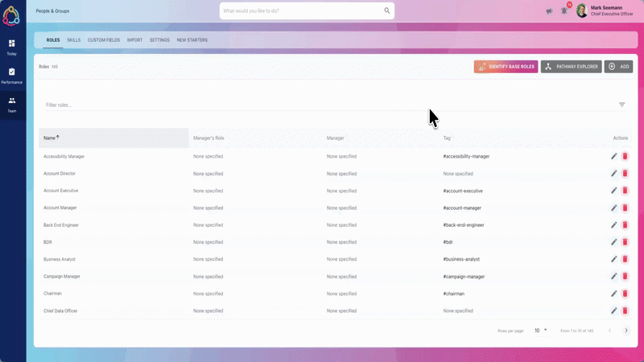Click the app logo in top-left corner
Screen dimensions: 644x362
[x=11, y=15]
